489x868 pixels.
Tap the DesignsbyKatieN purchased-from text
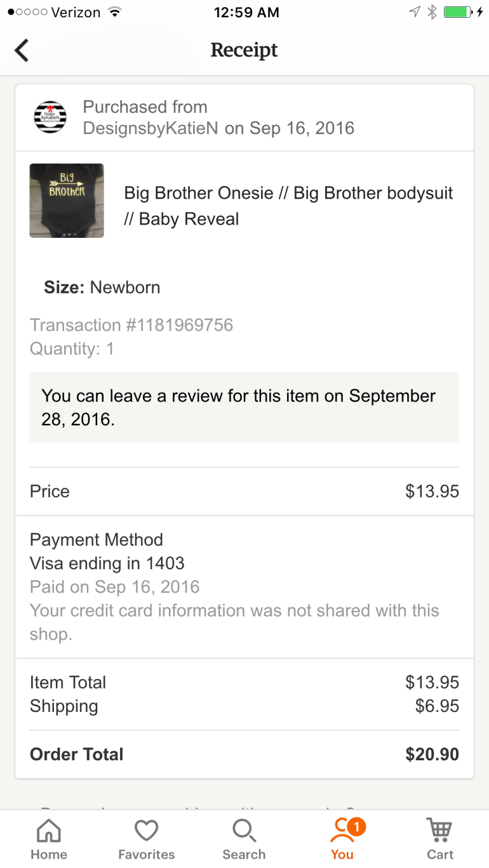point(150,128)
